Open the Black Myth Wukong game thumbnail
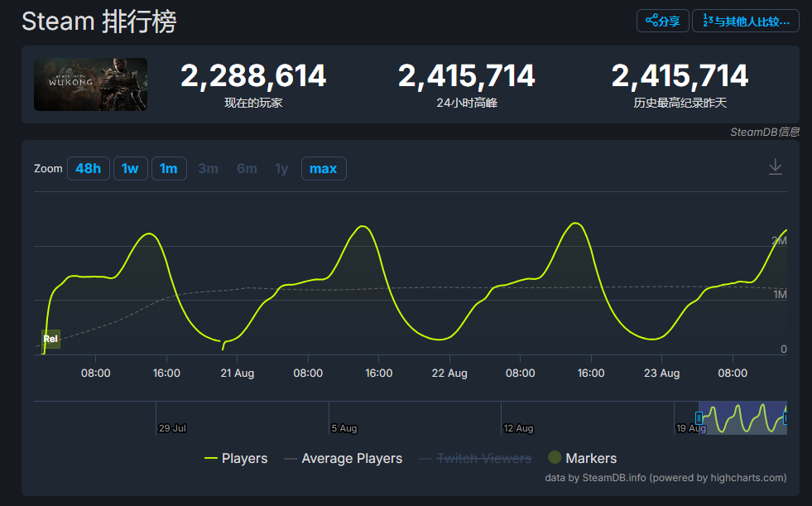 (90, 84)
